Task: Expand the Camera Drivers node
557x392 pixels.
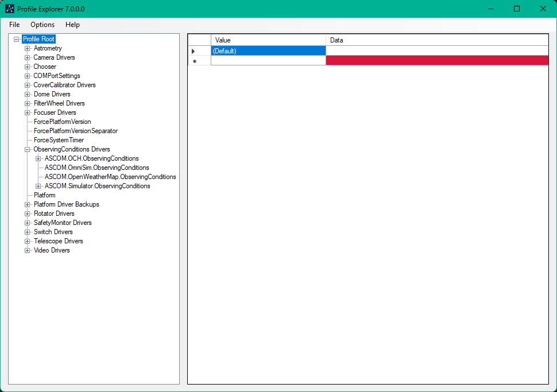Action: point(27,58)
